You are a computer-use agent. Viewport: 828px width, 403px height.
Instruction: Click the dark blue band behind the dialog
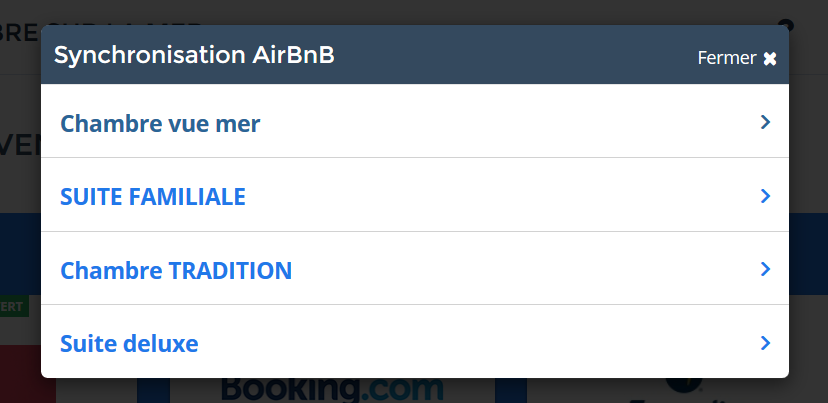point(808,254)
